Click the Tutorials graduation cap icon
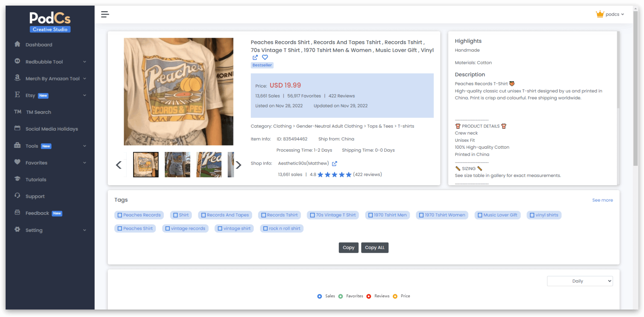This screenshot has height=317, width=644. 17,179
